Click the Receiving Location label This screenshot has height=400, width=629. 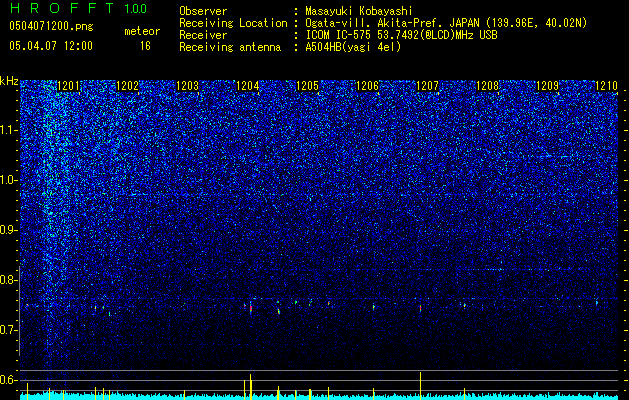click(x=233, y=23)
